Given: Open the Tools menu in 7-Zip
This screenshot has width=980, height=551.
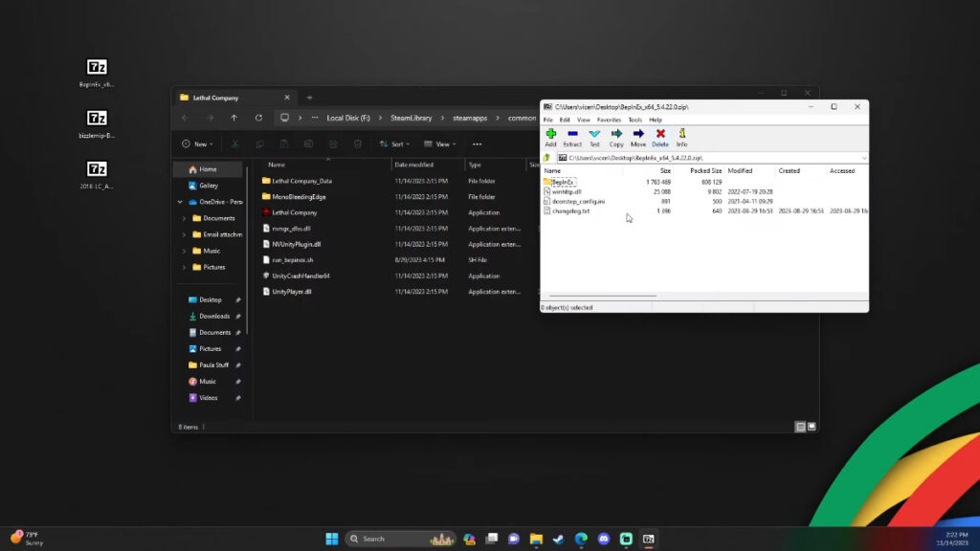Looking at the screenshot, I should [633, 120].
